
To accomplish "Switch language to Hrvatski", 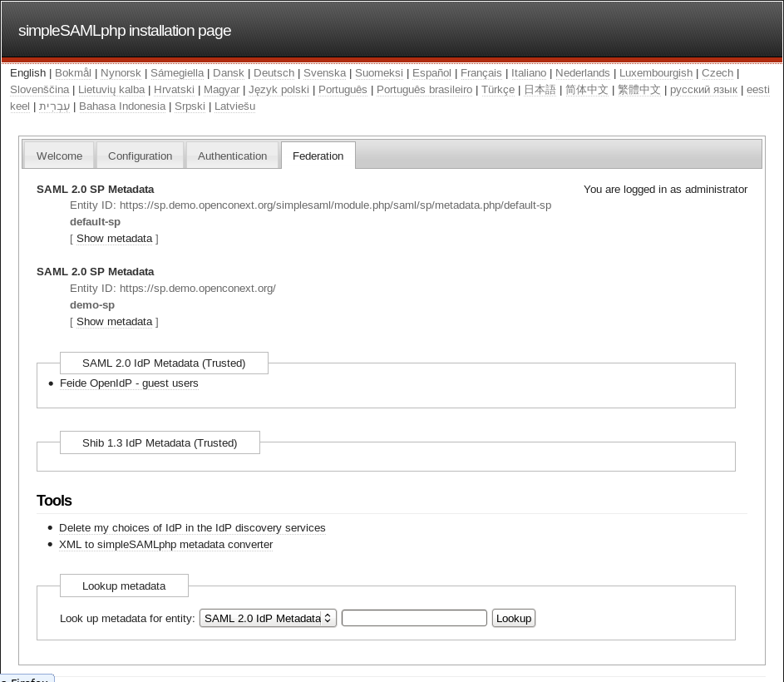I will point(174,90).
